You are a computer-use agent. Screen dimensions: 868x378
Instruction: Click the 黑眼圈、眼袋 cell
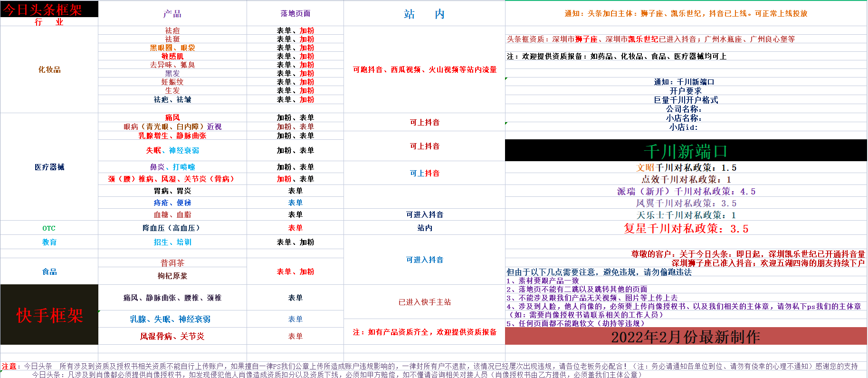(x=172, y=48)
